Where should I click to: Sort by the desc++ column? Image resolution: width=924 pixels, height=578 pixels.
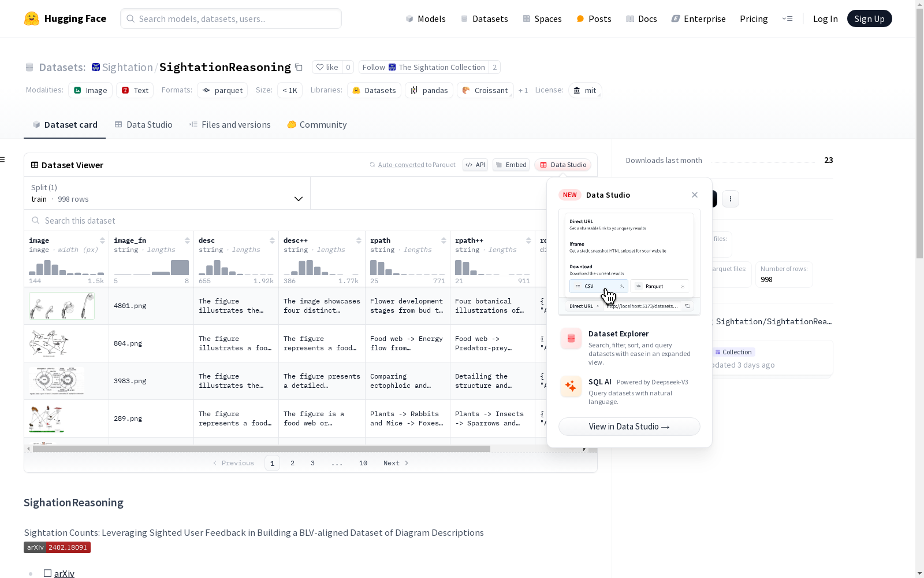[359, 240]
